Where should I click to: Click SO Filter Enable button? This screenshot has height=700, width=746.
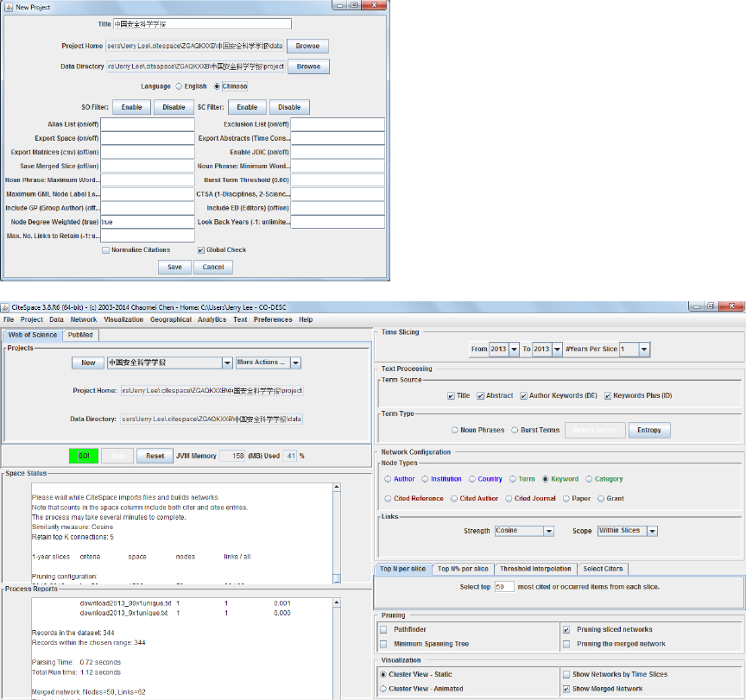[132, 108]
